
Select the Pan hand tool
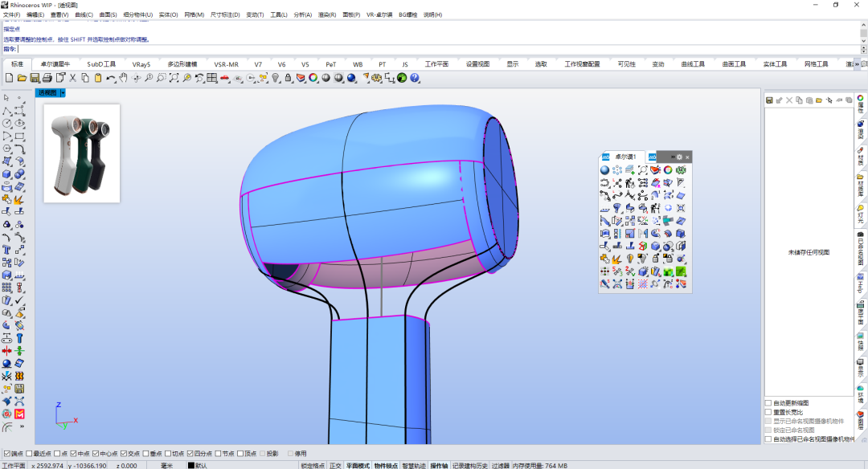click(x=123, y=78)
